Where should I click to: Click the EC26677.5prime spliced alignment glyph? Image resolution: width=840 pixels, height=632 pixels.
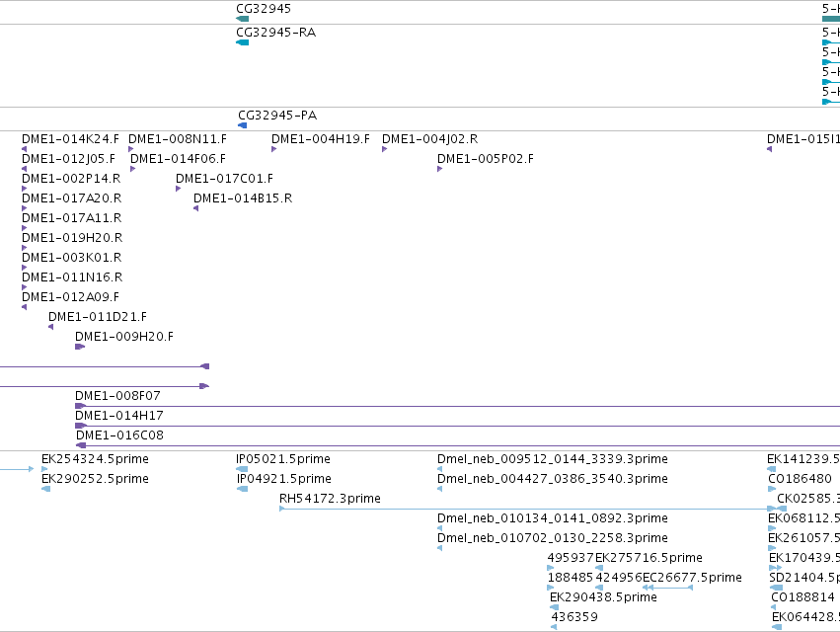pyautogui.click(x=667, y=588)
